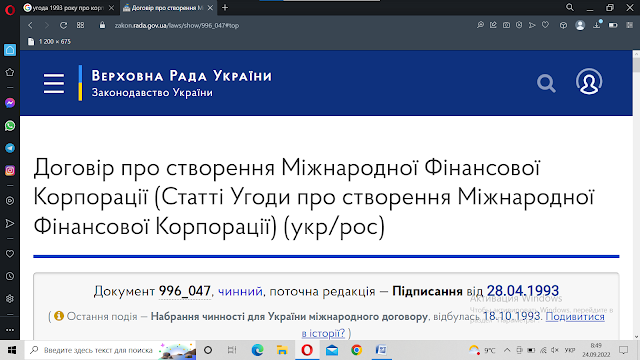
Task: Open the Speed Dial grid icon
Action: pos(80,25)
